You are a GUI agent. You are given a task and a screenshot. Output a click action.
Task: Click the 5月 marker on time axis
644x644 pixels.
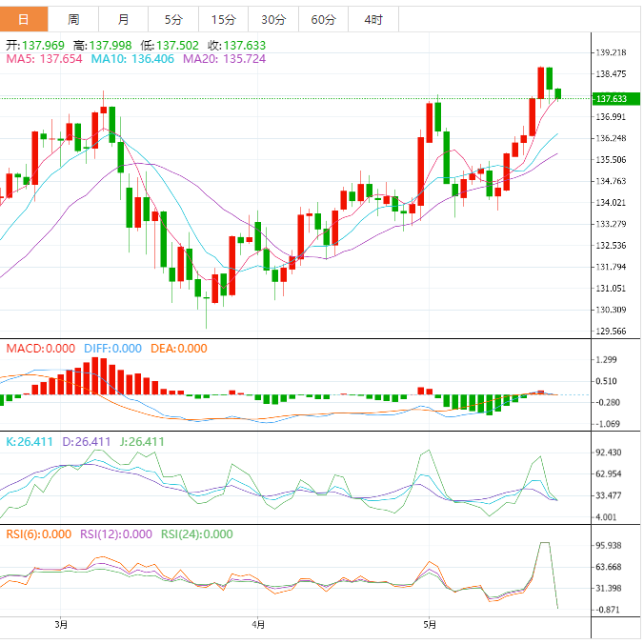[430, 625]
